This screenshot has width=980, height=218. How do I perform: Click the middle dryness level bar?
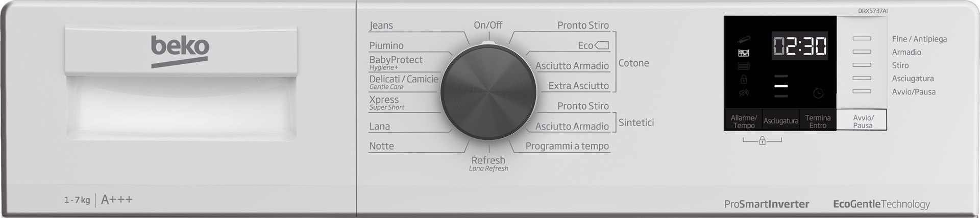coord(781,86)
